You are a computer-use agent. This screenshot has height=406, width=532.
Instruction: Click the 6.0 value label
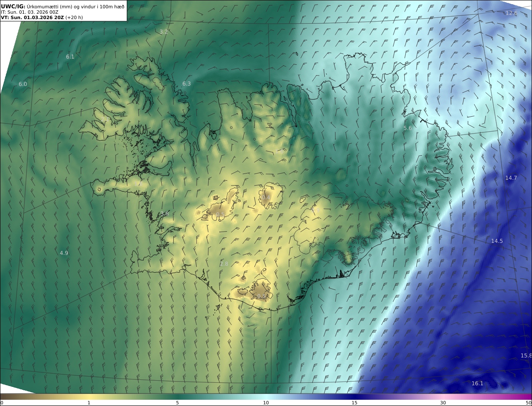coord(22,84)
